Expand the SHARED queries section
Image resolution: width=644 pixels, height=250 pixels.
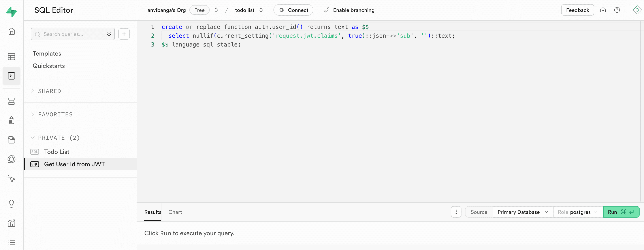tap(49, 91)
